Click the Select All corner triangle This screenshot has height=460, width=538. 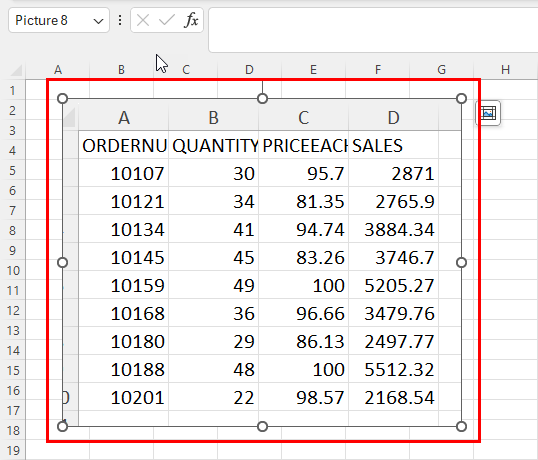pyautogui.click(x=16, y=70)
